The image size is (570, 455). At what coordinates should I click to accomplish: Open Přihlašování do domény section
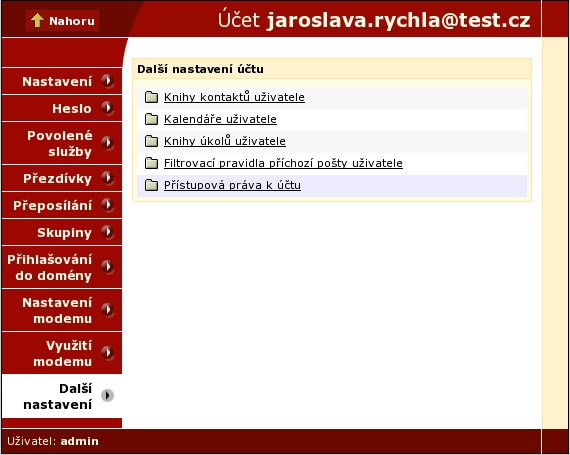point(62,267)
